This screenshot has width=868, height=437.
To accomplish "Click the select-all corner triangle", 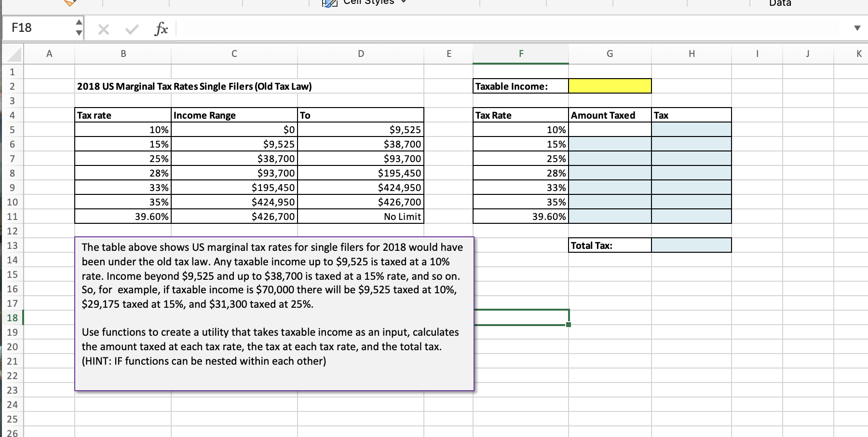I will [x=14, y=54].
